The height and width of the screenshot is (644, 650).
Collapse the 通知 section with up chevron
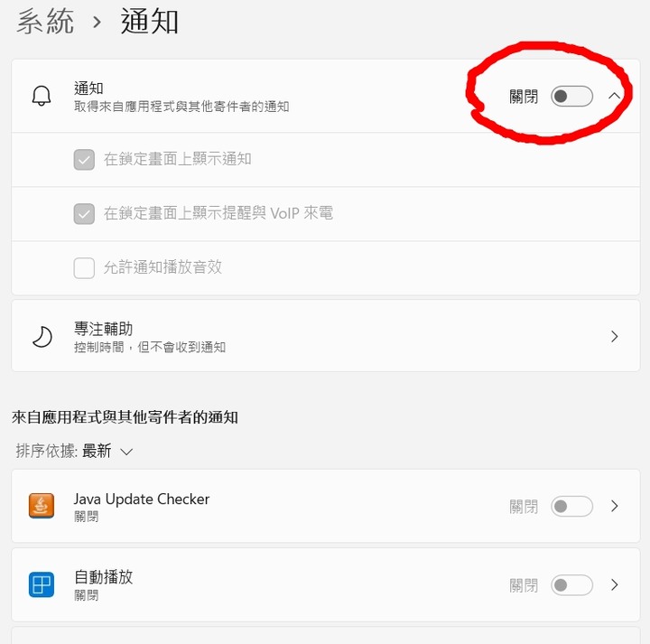coord(615,97)
